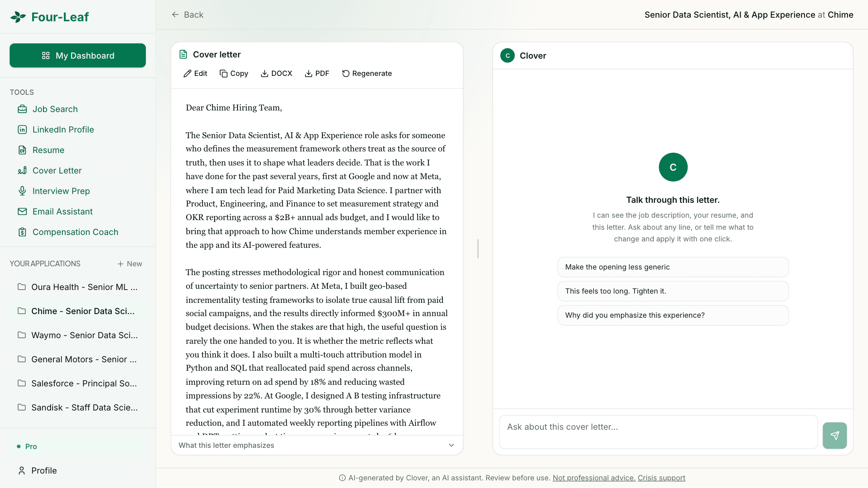Viewport: 868px width, 488px height.
Task: Download the letter as PDF
Action: coord(317,74)
